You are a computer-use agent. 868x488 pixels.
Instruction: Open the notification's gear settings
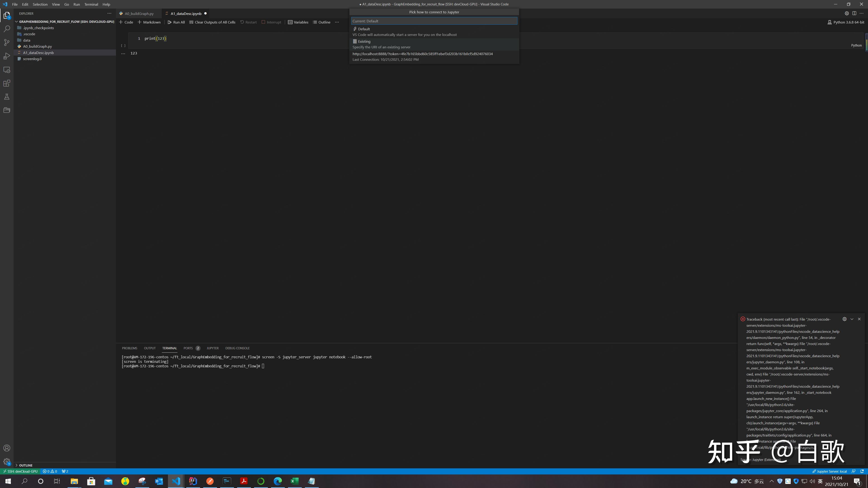pyautogui.click(x=844, y=319)
